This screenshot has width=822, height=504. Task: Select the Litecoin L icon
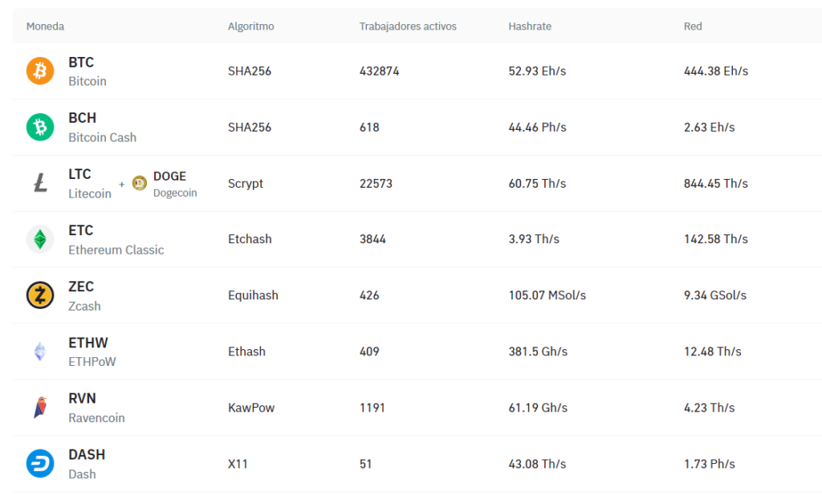[40, 183]
